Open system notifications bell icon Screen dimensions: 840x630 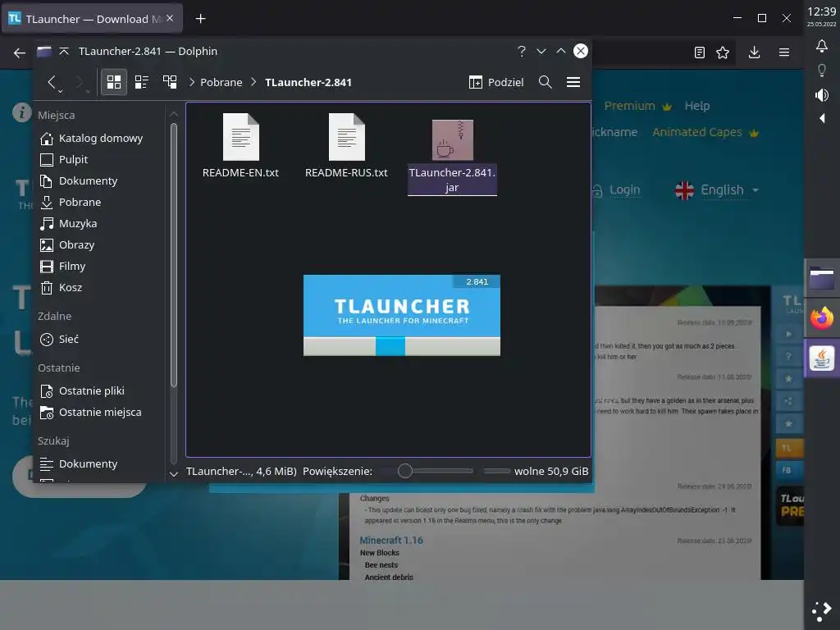[822, 46]
